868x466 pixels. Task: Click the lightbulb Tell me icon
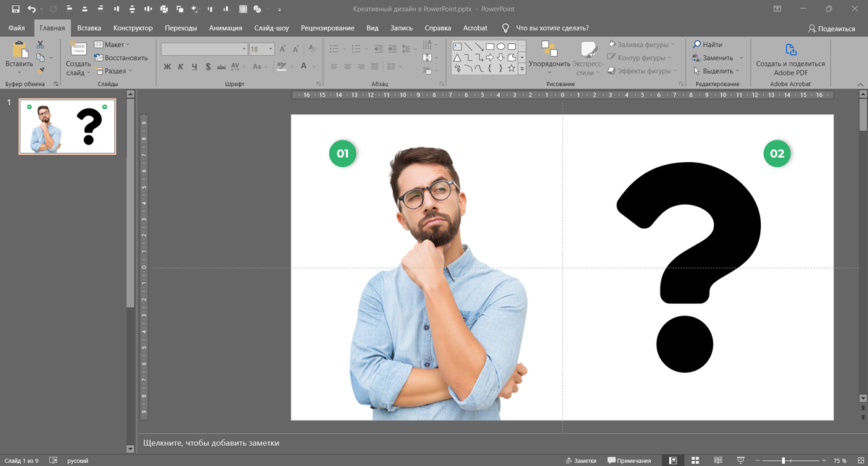[506, 27]
